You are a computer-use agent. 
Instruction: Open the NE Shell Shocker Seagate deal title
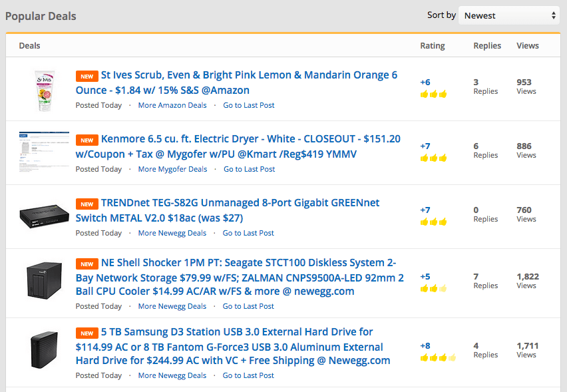(x=240, y=277)
